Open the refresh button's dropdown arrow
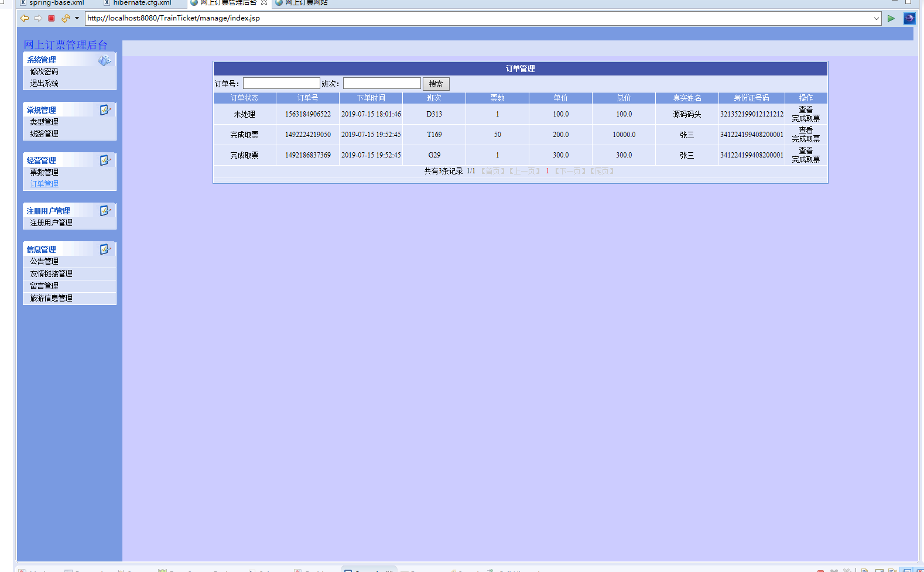 tap(77, 18)
